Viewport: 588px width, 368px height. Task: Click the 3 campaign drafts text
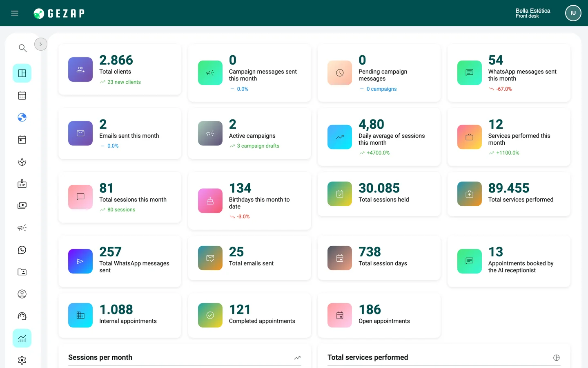point(258,146)
